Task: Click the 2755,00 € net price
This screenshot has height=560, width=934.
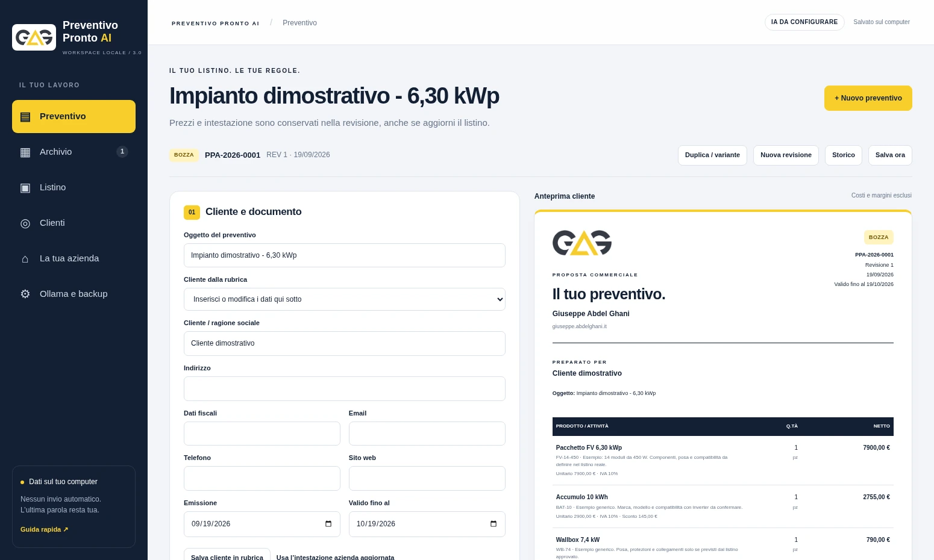Action: [876, 497]
